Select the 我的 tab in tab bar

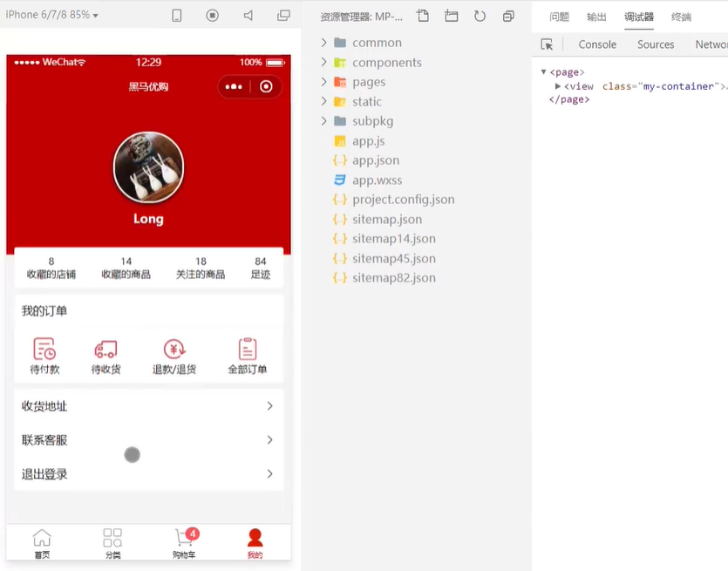255,543
